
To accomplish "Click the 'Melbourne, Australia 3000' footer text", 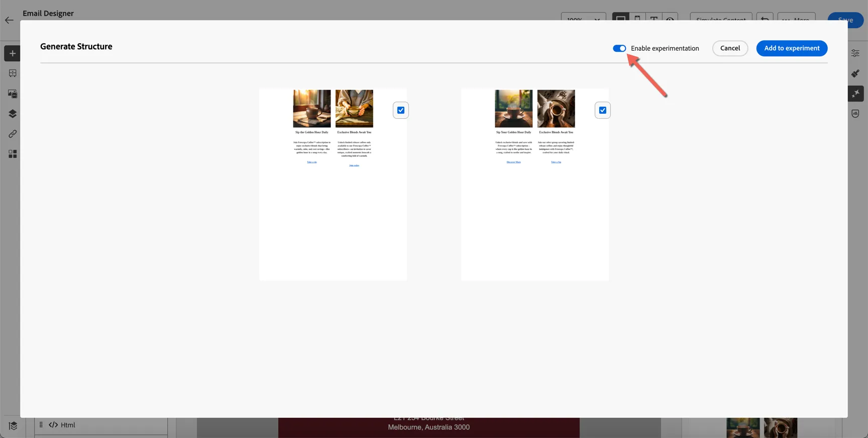I will 429,427.
